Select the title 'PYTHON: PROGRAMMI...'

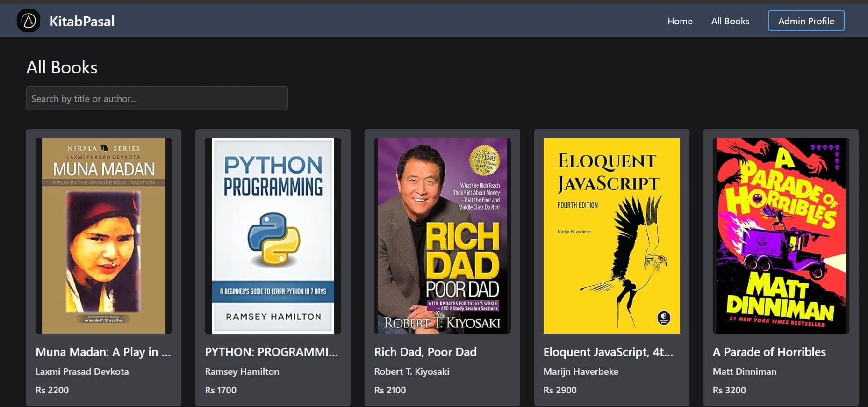(271, 352)
